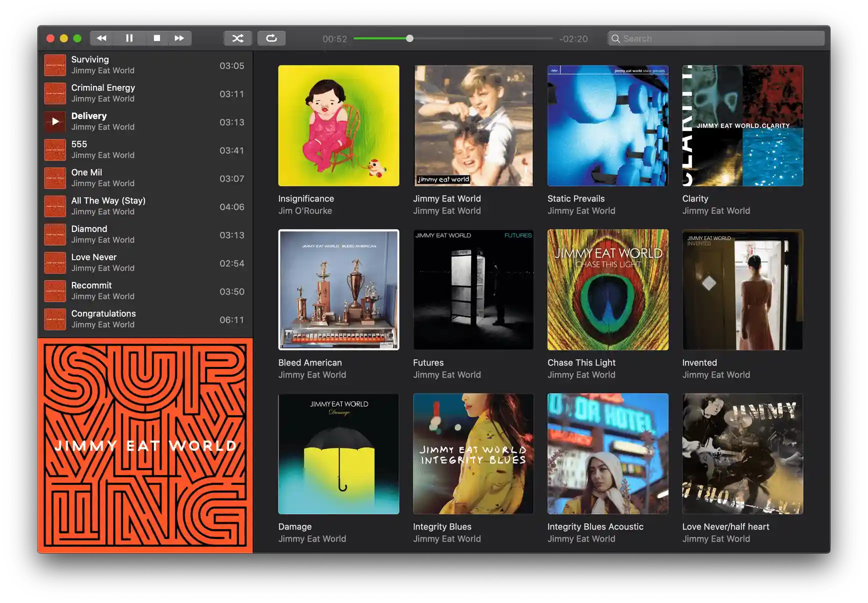Open the Insignificance album cover

point(338,125)
